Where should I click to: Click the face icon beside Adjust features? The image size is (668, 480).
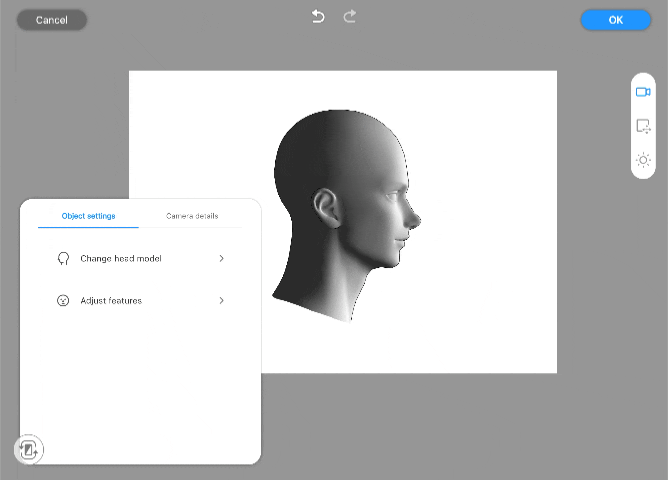coord(63,301)
